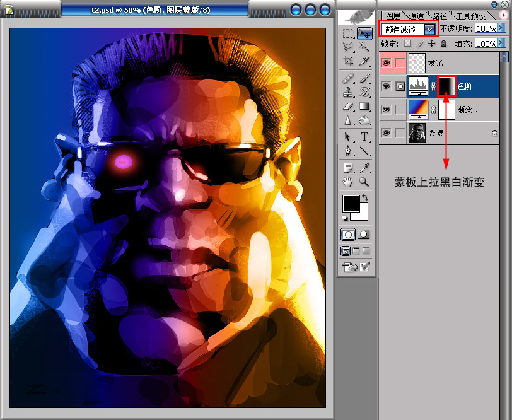The width and height of the screenshot is (512, 420).
Task: Select the Polygonal Lasso tool
Action: (x=348, y=48)
